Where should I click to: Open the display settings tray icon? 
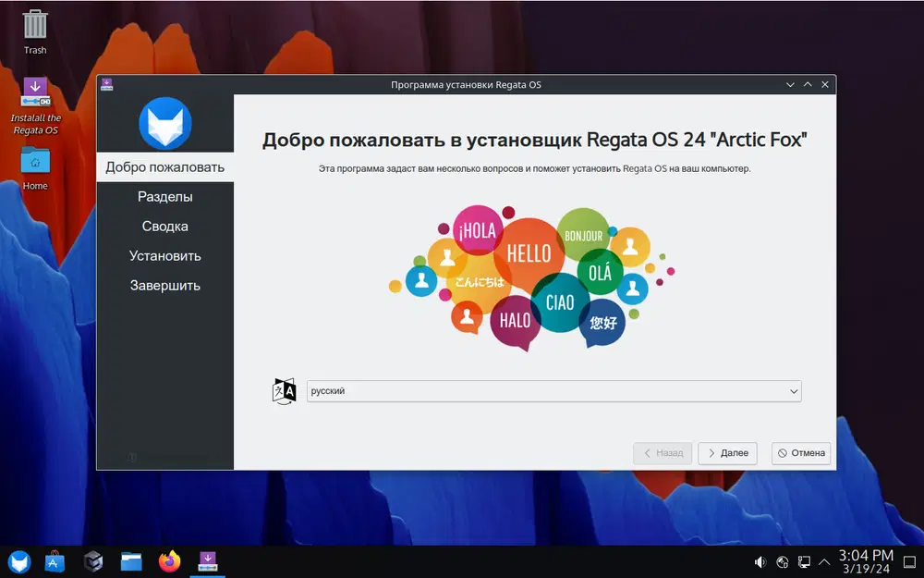click(804, 562)
